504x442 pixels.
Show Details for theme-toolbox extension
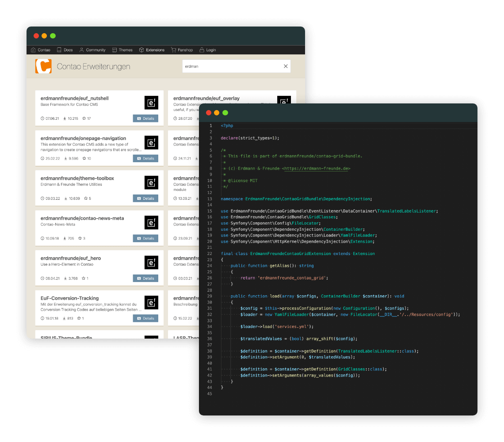pyautogui.click(x=145, y=198)
